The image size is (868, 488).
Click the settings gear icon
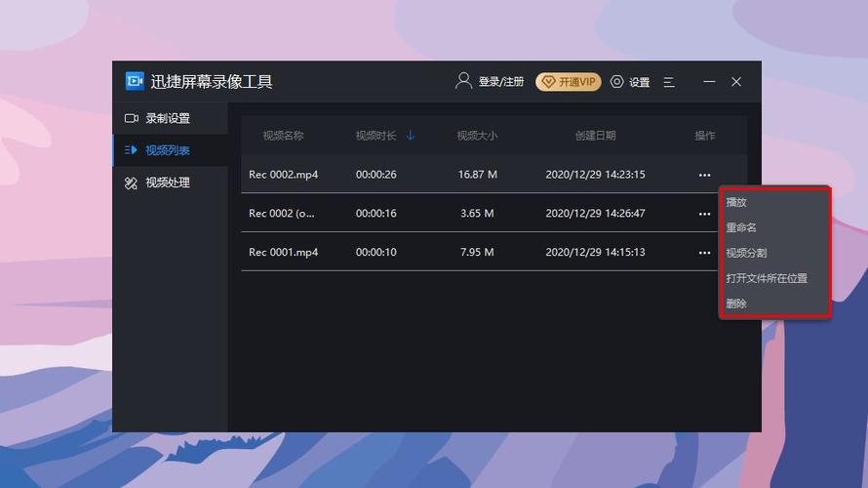[616, 82]
